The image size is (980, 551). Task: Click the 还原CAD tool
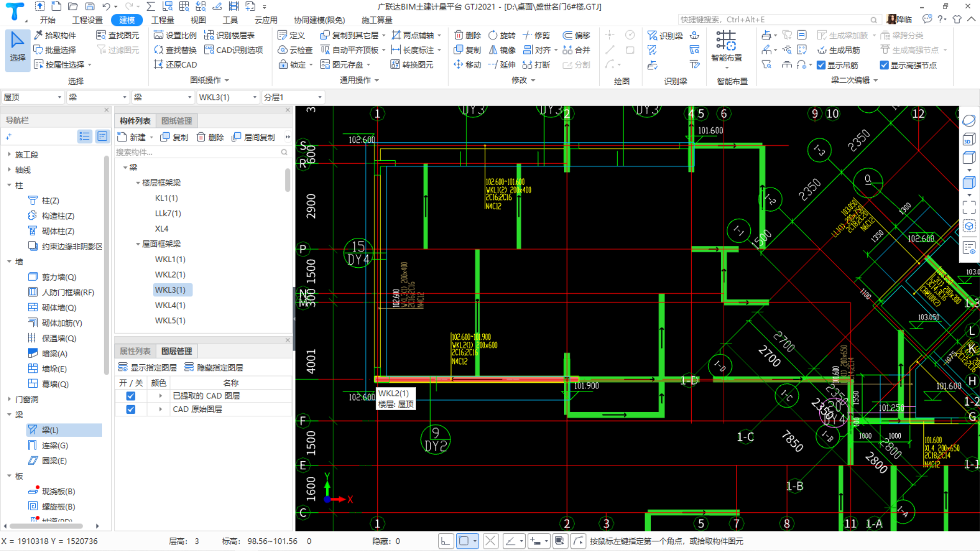click(x=175, y=65)
